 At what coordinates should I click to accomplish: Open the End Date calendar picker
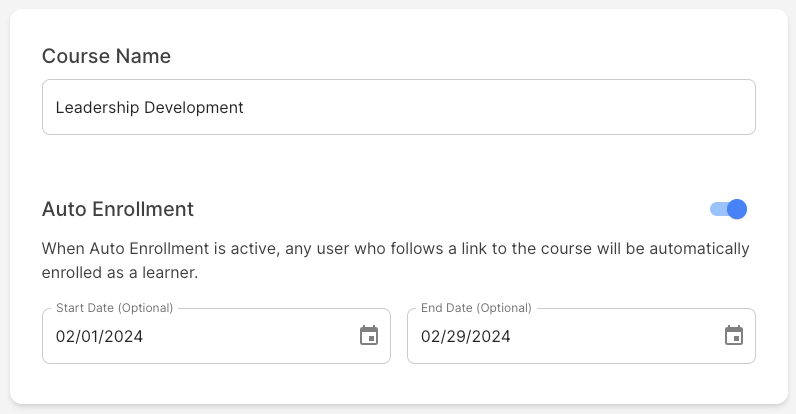(734, 336)
